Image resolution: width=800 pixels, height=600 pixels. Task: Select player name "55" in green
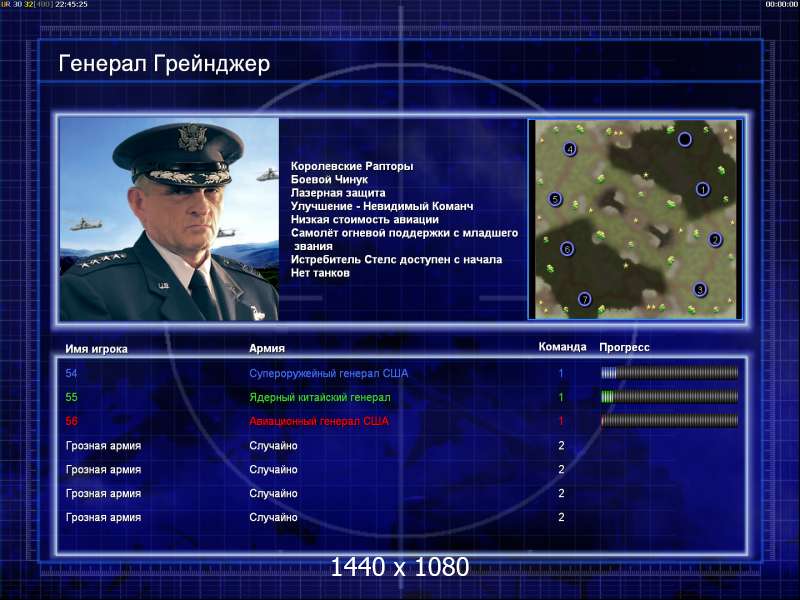[x=71, y=397]
